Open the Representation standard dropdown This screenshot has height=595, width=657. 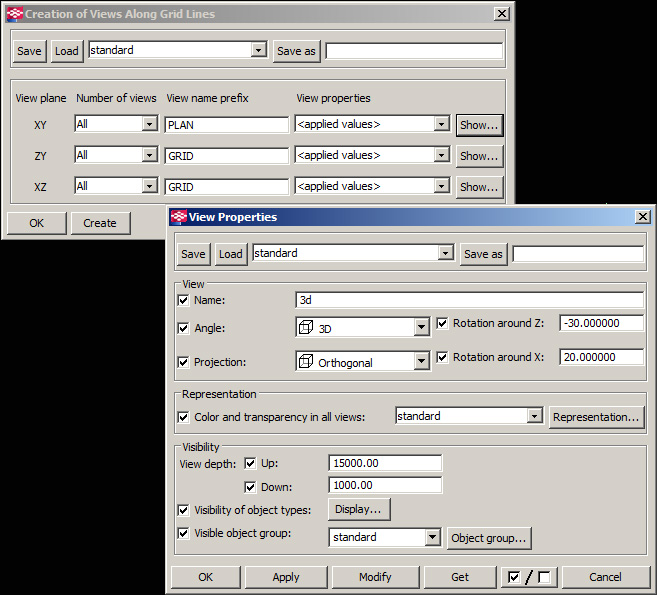[x=534, y=416]
